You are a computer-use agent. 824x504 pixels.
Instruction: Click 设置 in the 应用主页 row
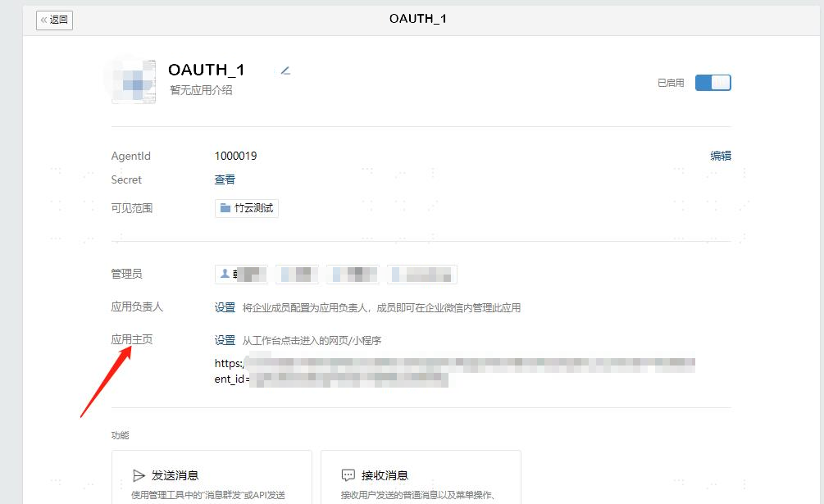click(x=225, y=340)
